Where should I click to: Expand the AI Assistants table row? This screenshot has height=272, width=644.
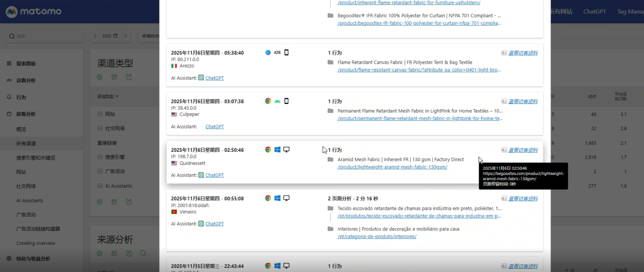click(100, 186)
